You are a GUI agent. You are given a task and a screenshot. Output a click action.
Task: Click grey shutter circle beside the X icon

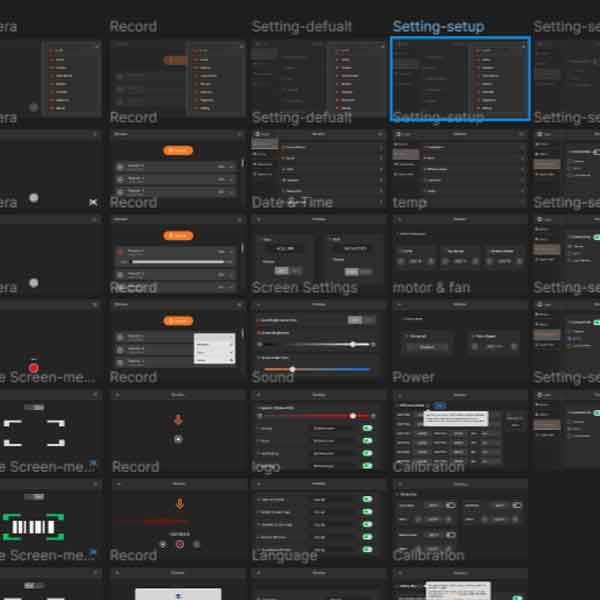click(34, 197)
